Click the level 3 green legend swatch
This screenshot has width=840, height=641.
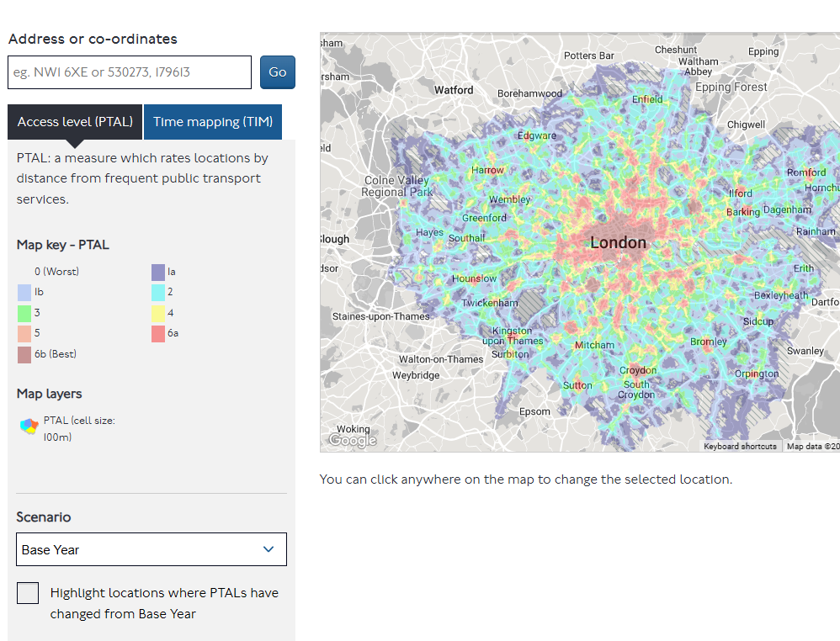pyautogui.click(x=24, y=313)
